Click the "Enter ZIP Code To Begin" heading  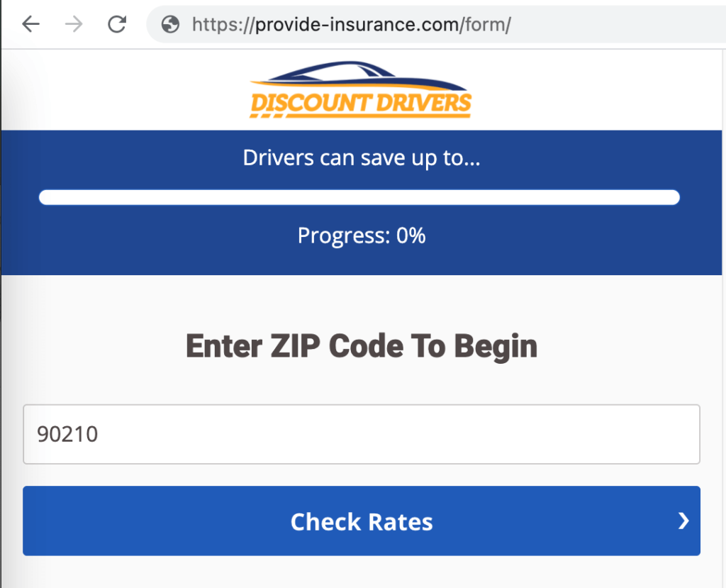coord(362,346)
